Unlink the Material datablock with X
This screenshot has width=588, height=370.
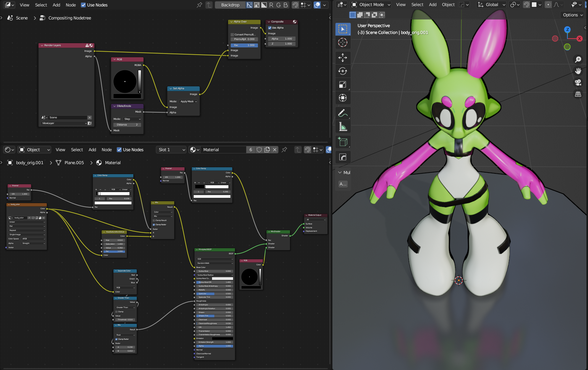pyautogui.click(x=275, y=150)
